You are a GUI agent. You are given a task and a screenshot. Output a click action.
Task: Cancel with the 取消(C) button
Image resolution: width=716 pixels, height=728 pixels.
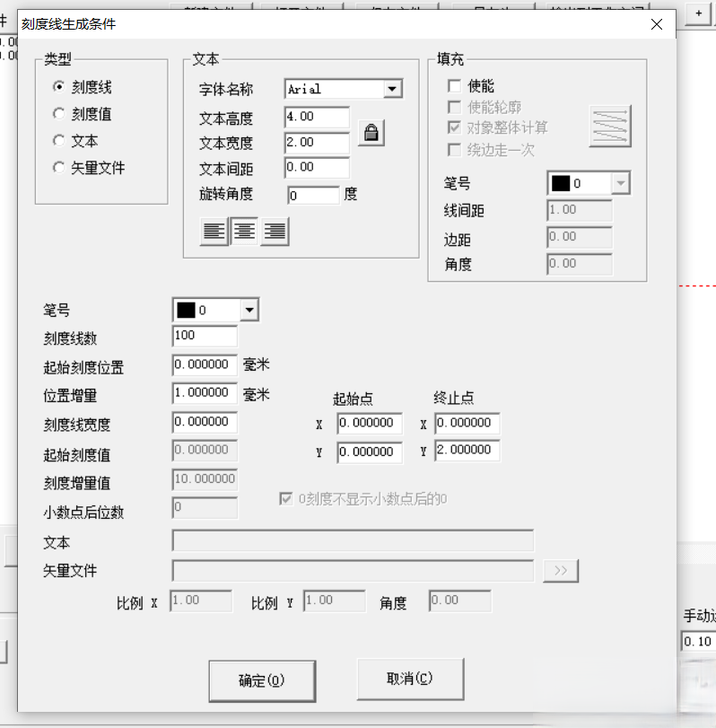pyautogui.click(x=410, y=679)
